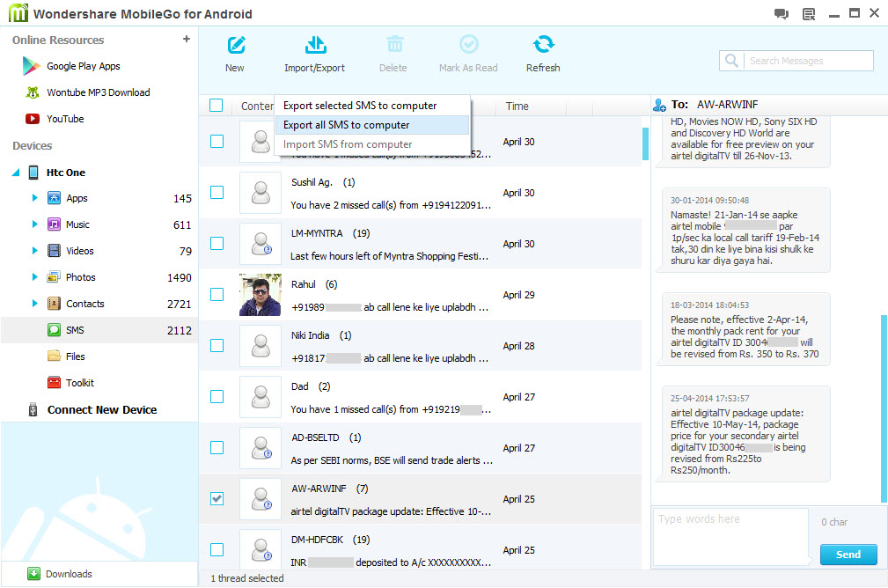Open the Import/Export toolbar button
This screenshot has height=588, width=888.
[314, 55]
